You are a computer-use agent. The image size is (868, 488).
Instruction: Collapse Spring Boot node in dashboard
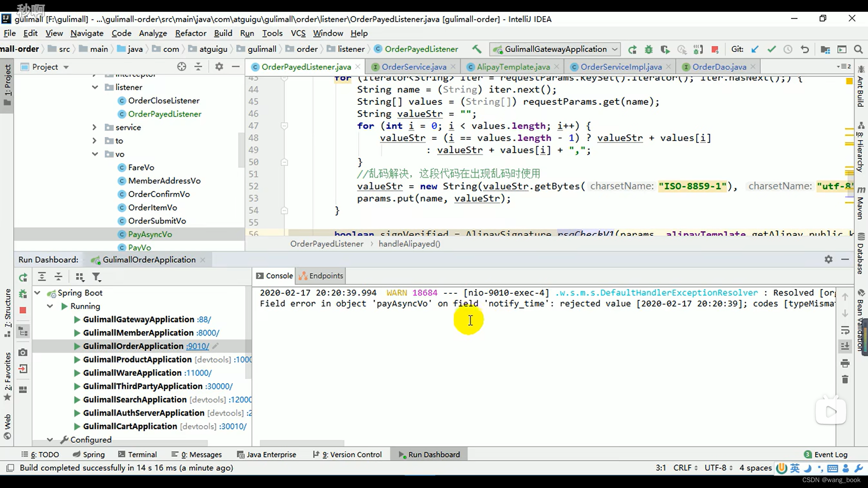38,293
